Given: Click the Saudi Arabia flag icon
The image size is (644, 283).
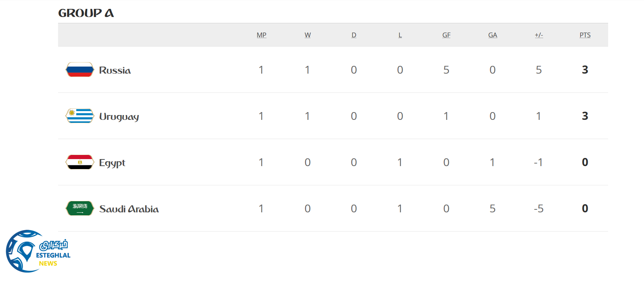Looking at the screenshot, I should pyautogui.click(x=80, y=208).
